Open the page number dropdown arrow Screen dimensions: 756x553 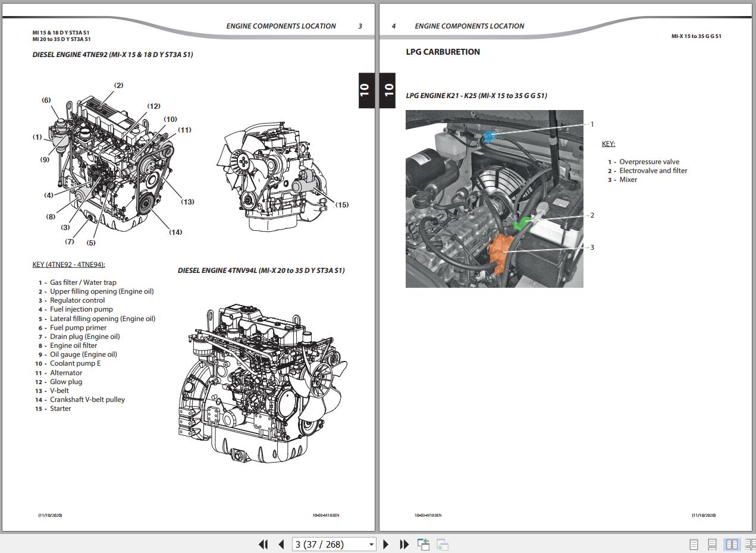pyautogui.click(x=371, y=544)
